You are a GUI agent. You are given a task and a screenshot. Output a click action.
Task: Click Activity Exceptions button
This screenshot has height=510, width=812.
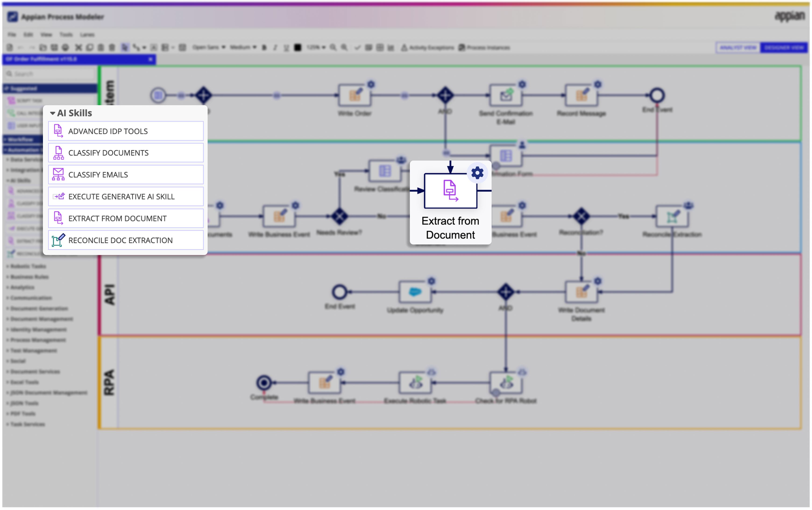point(427,47)
